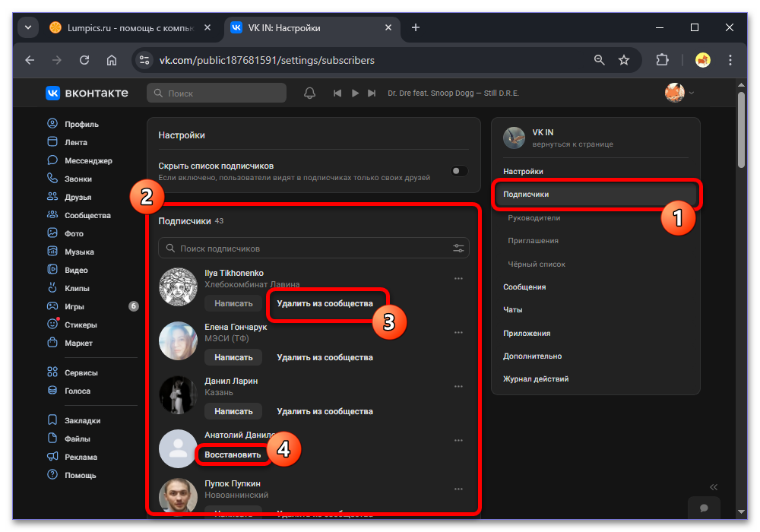Open Клипы section in sidebar
The width and height of the screenshot is (760, 532).
pyautogui.click(x=68, y=288)
